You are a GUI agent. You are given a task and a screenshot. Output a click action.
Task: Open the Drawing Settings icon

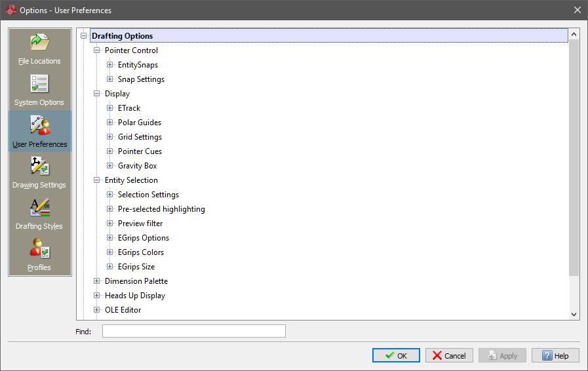point(40,166)
